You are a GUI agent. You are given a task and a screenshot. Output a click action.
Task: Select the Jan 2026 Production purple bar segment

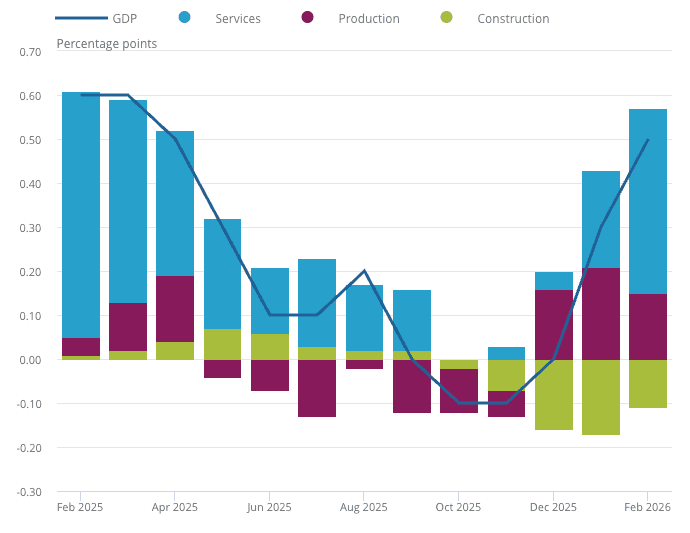click(x=601, y=314)
